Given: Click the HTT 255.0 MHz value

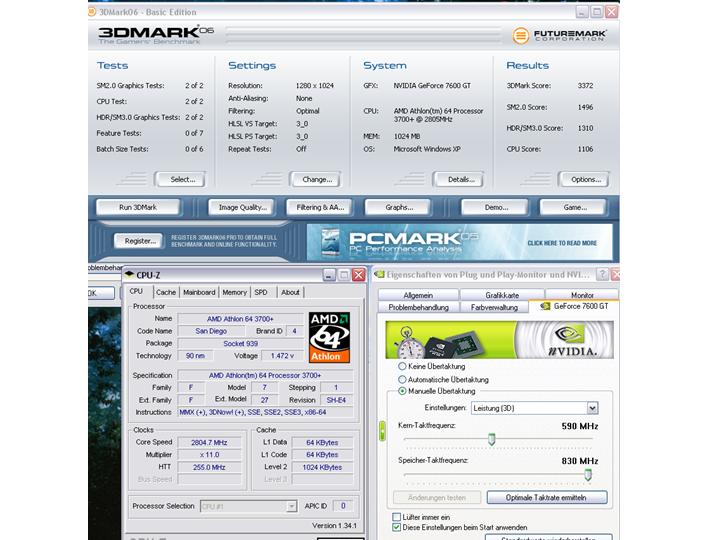Looking at the screenshot, I should point(209,467).
